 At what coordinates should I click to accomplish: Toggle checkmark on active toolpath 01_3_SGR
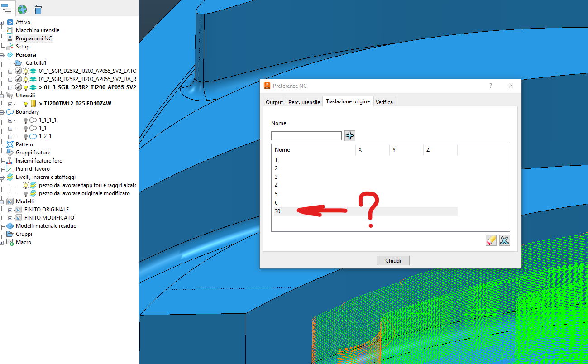pyautogui.click(x=19, y=87)
